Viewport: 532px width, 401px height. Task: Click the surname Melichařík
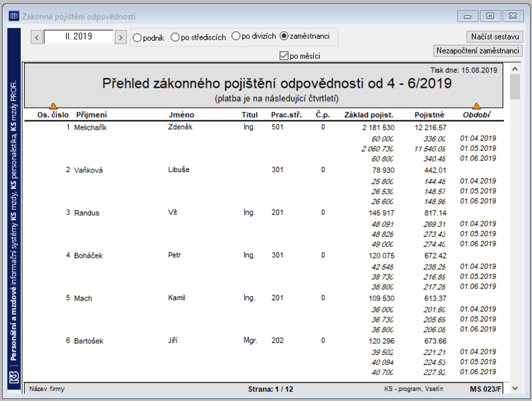pos(90,128)
